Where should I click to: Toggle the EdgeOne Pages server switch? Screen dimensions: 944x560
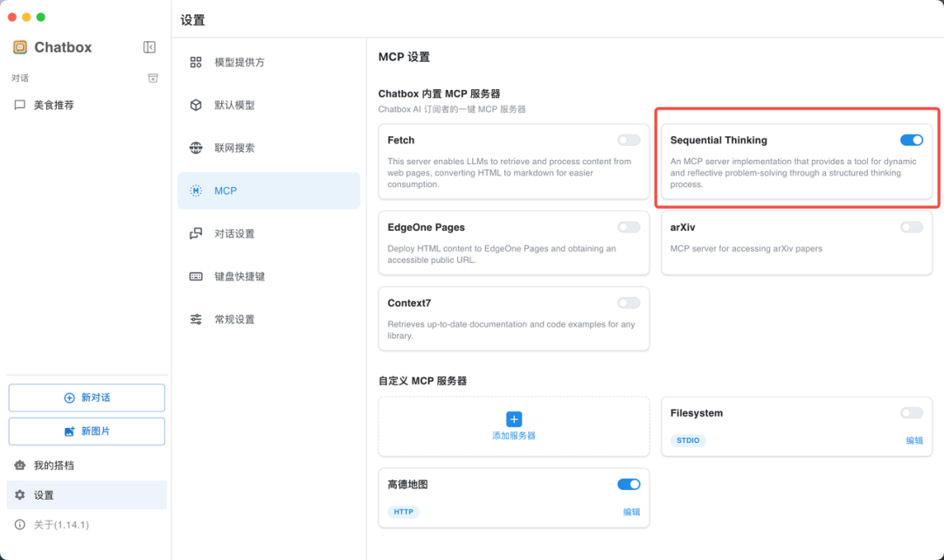pyautogui.click(x=628, y=227)
